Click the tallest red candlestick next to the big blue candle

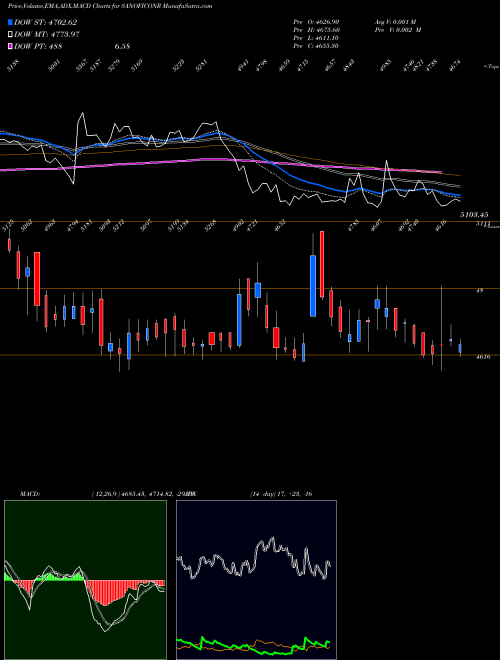322,264
